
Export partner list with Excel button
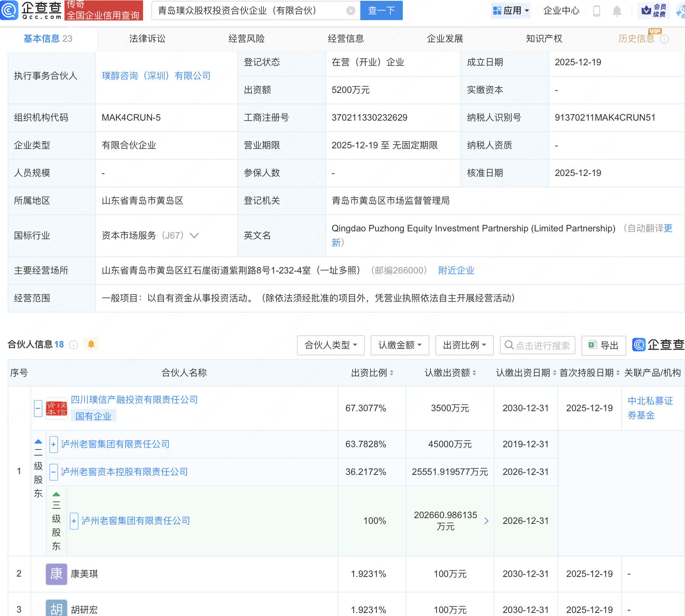click(603, 345)
